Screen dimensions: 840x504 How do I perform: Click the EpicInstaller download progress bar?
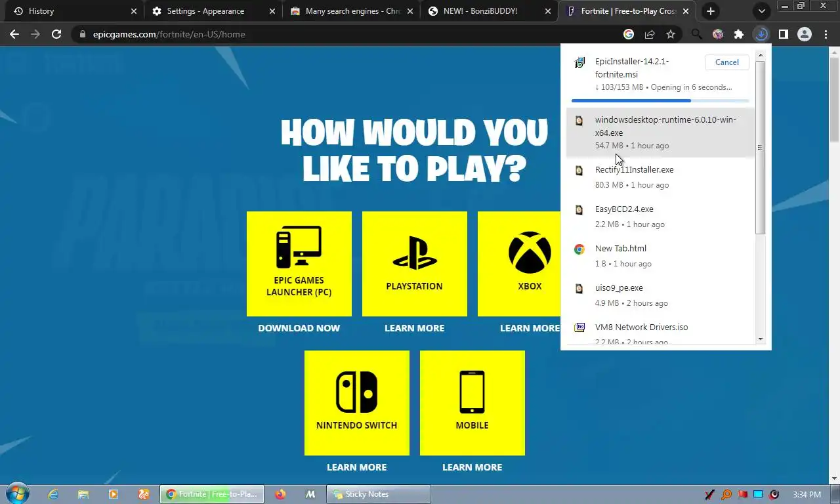coord(660,100)
